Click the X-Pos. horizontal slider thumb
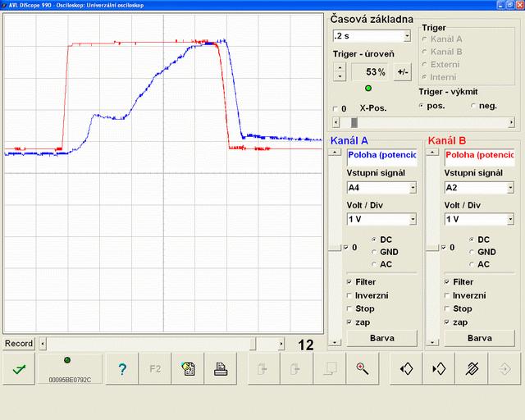Screen dimensions: 525x420 click(354, 122)
